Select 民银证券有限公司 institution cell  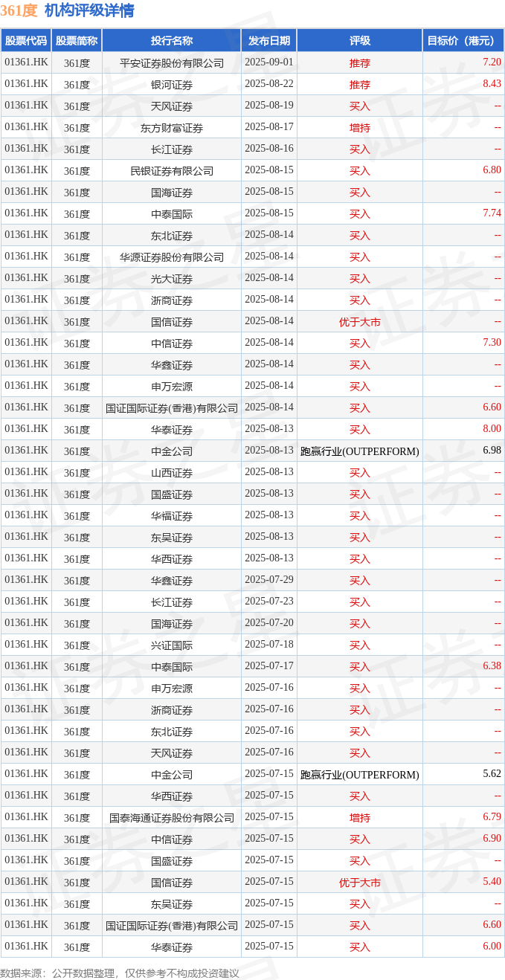(172, 171)
